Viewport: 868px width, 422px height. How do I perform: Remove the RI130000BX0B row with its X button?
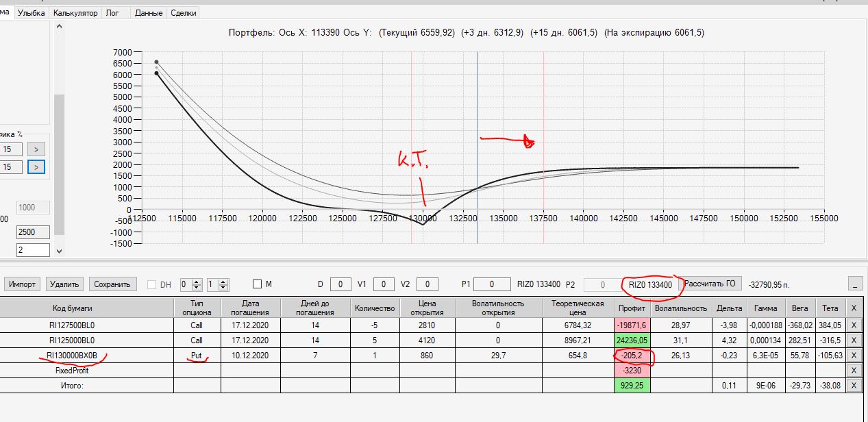[x=853, y=355]
